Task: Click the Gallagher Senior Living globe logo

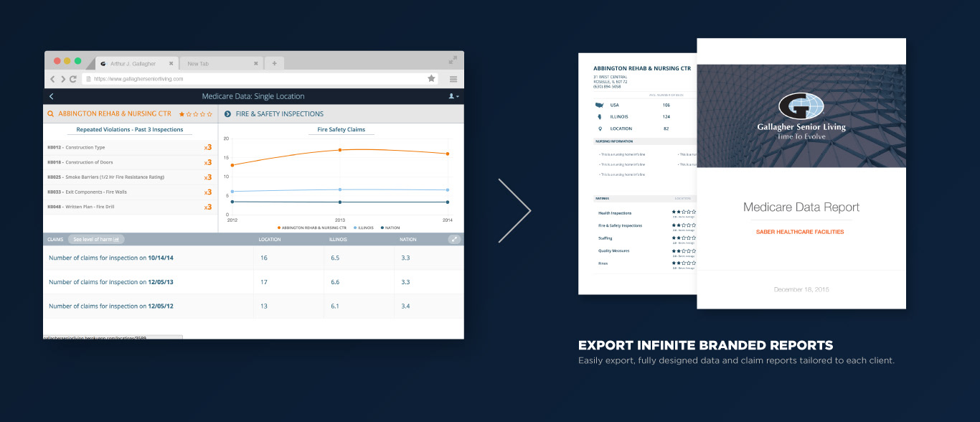Action: (801, 106)
